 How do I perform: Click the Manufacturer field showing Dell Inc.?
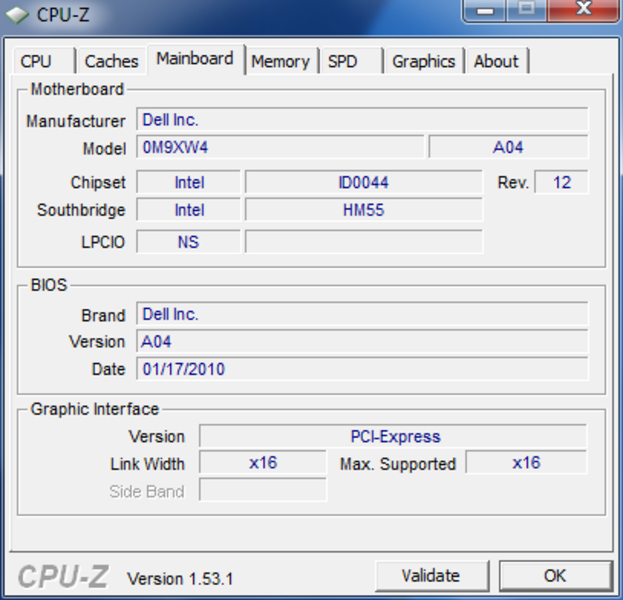point(362,119)
